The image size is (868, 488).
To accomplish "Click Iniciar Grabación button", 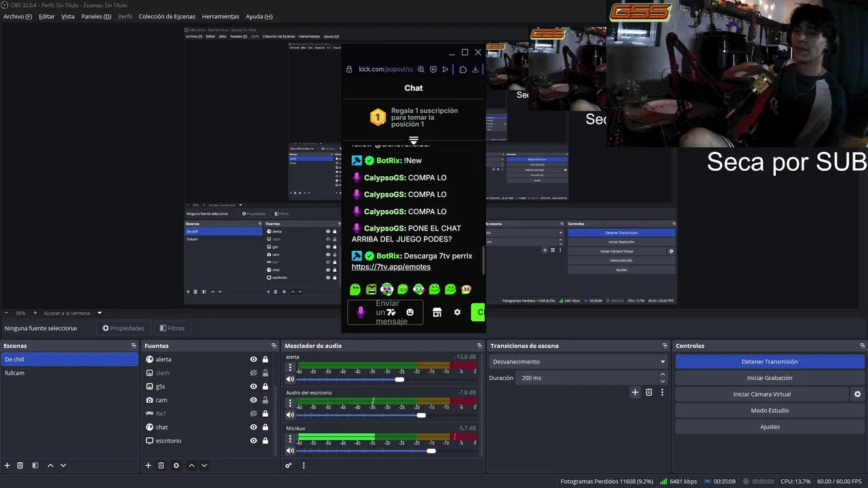I will point(770,378).
